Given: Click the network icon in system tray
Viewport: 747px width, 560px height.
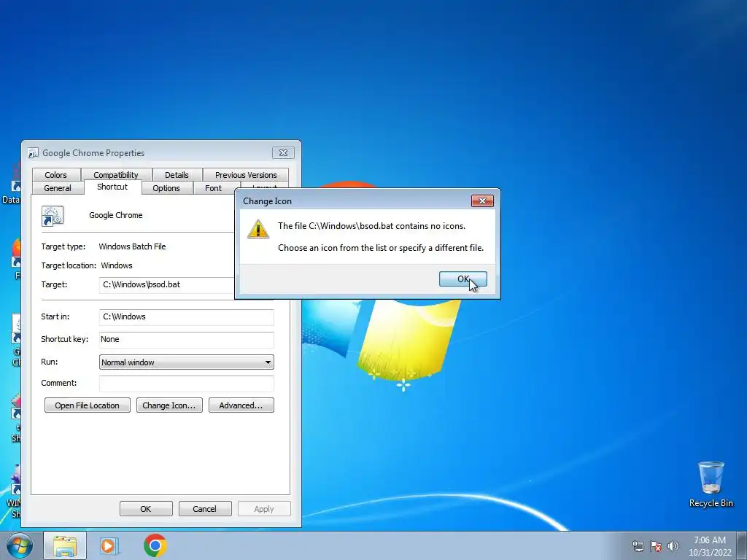Looking at the screenshot, I should [x=638, y=546].
